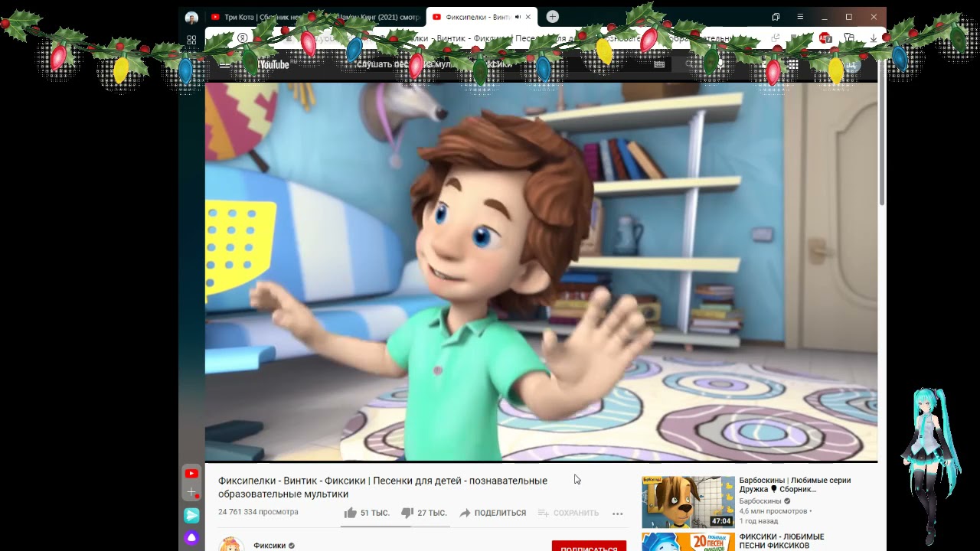980x551 pixels.
Task: Toggle the browser sidebar panel icon
Action: tap(191, 40)
